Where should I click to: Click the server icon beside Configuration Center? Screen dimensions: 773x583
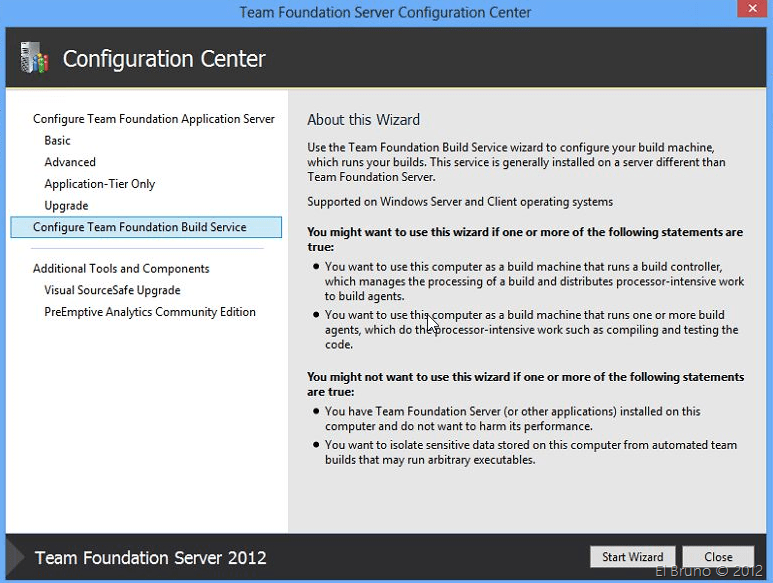coord(34,59)
